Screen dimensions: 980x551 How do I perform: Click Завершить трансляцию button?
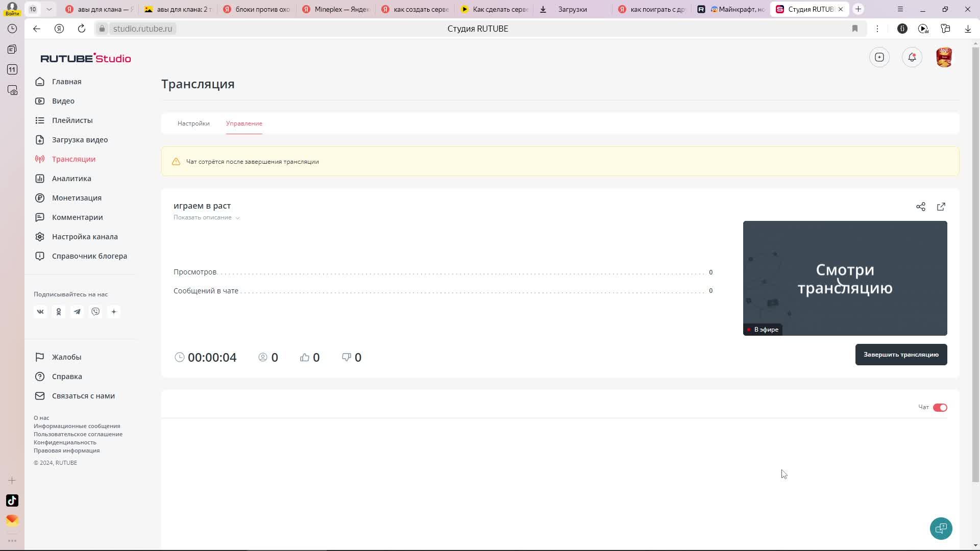pyautogui.click(x=901, y=355)
